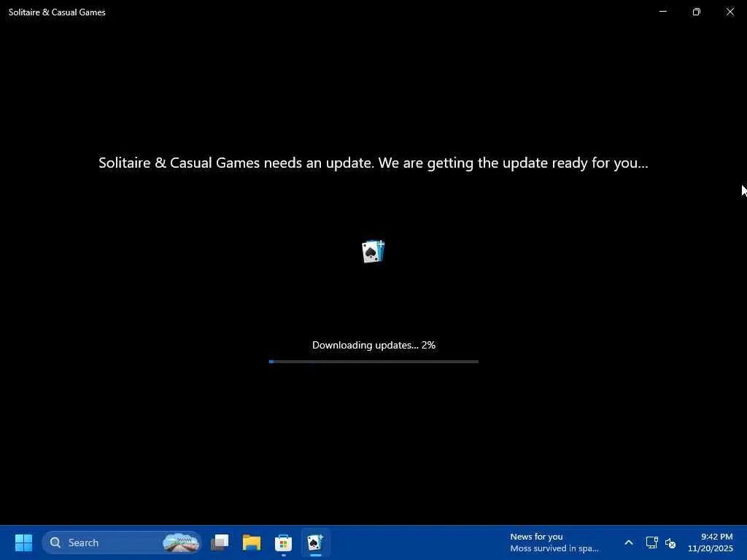Open the 'News for you' widget
Screen dimensions: 747x560
(x=554, y=542)
